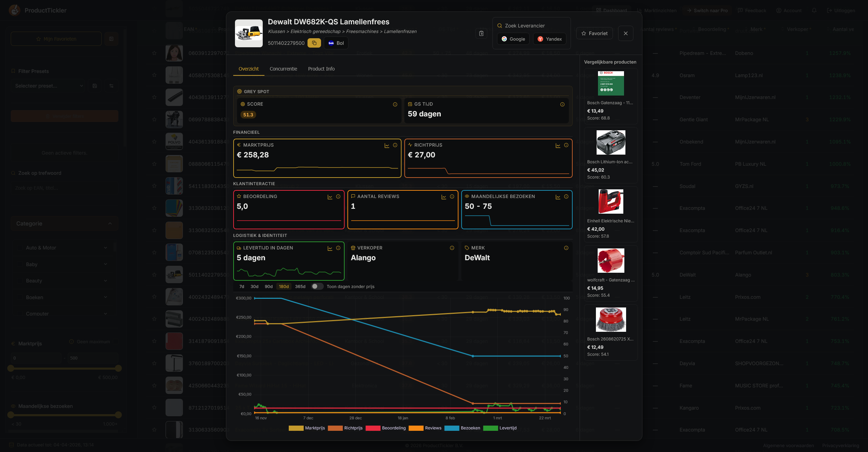This screenshot has height=452, width=868.
Task: Search supplier via Google button
Action: tap(513, 39)
